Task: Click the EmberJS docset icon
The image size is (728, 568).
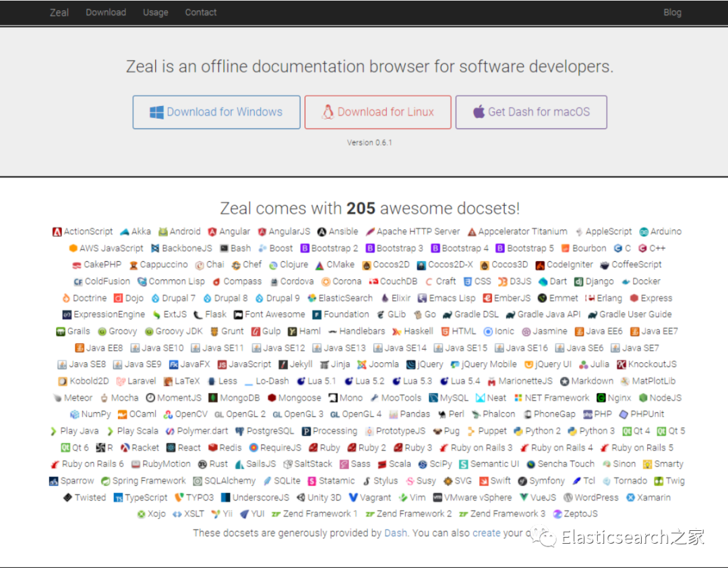Action: point(487,298)
